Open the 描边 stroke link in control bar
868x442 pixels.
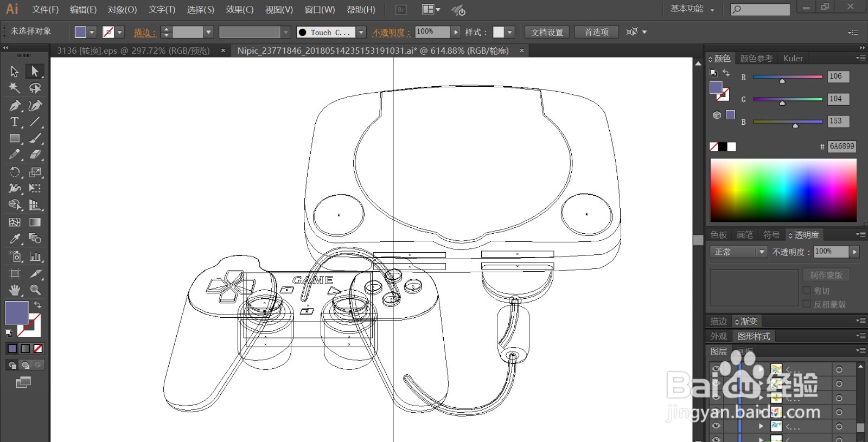[x=144, y=33]
